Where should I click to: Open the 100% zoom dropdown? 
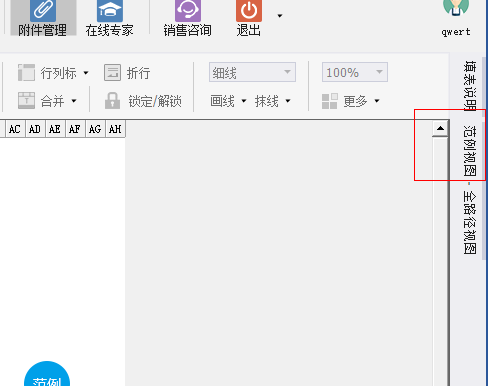355,72
